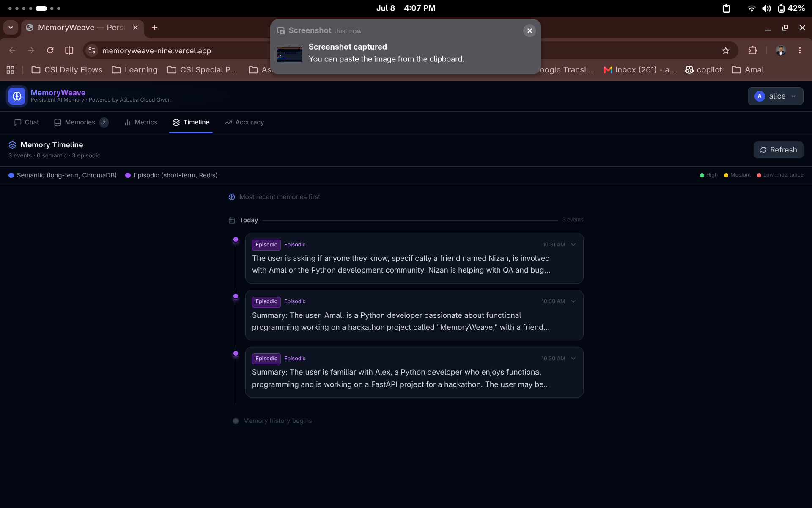The image size is (812, 508).
Task: Click timeline dot for Amal summary memory
Action: (236, 296)
